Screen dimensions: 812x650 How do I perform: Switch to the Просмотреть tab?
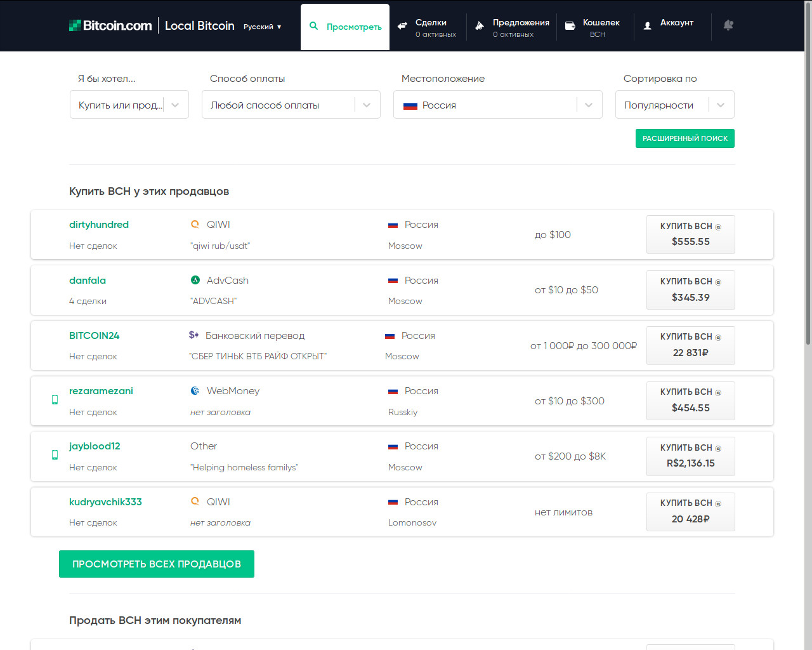pos(345,27)
